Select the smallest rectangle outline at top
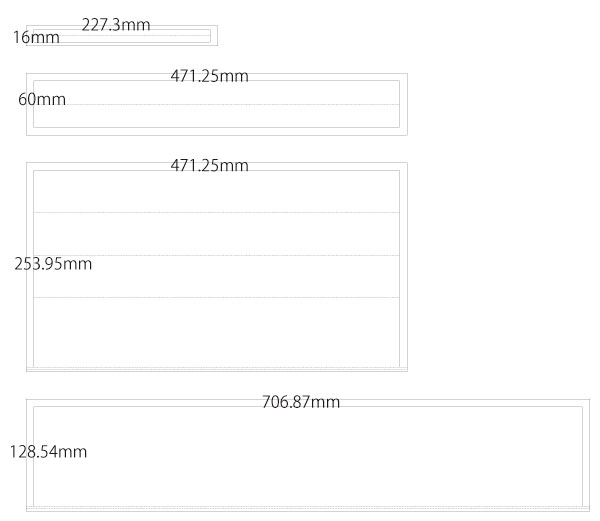600x521 pixels. pyautogui.click(x=122, y=36)
